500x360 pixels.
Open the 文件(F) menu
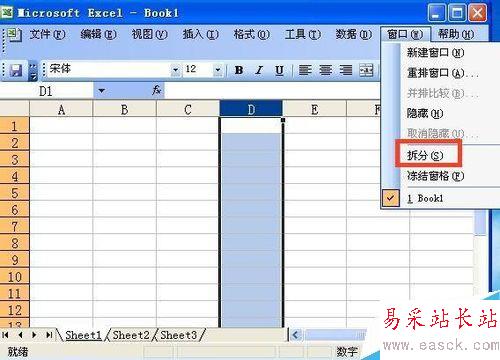(47, 34)
